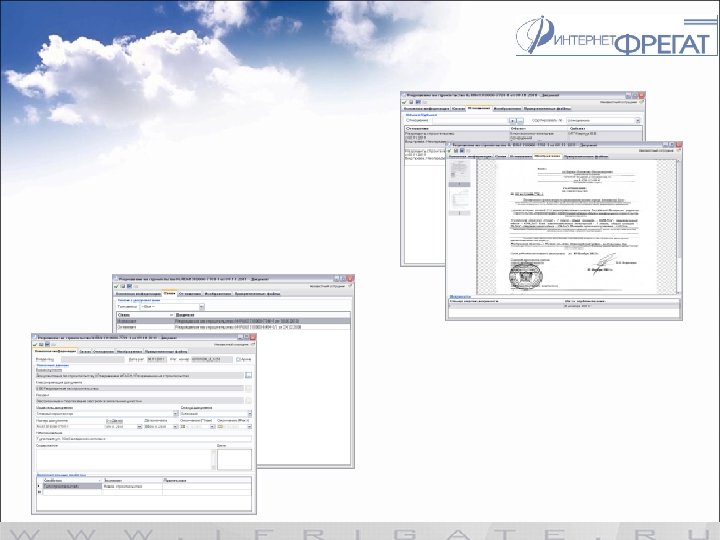The width and height of the screenshot is (720, 540).
Task: Click browse button beside document type field
Action: click(x=248, y=375)
